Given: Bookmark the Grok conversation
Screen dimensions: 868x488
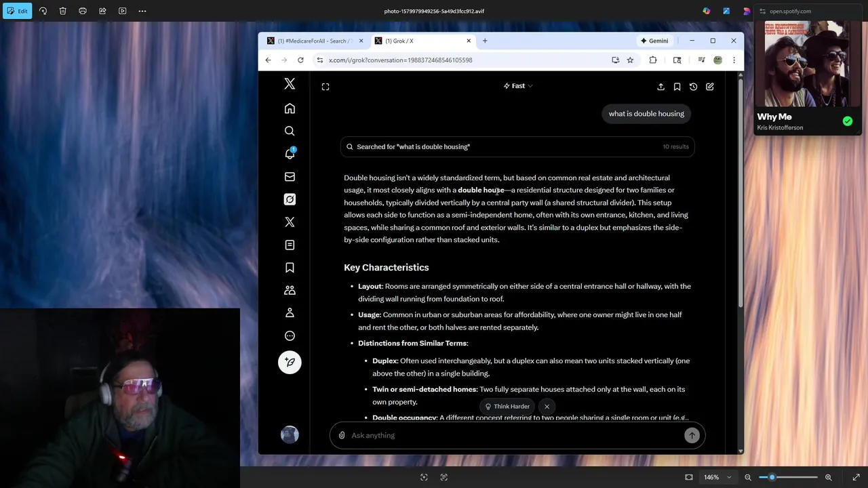Looking at the screenshot, I should (x=677, y=87).
